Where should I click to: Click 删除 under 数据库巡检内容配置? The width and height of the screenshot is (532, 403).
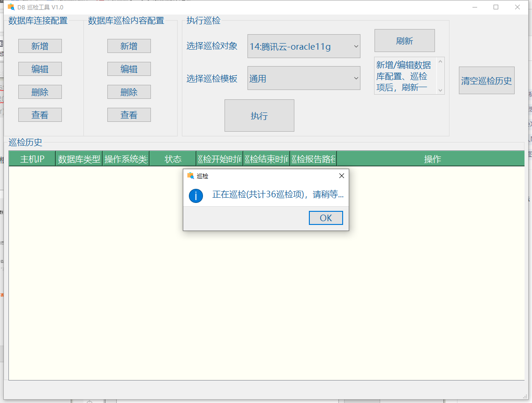[129, 92]
